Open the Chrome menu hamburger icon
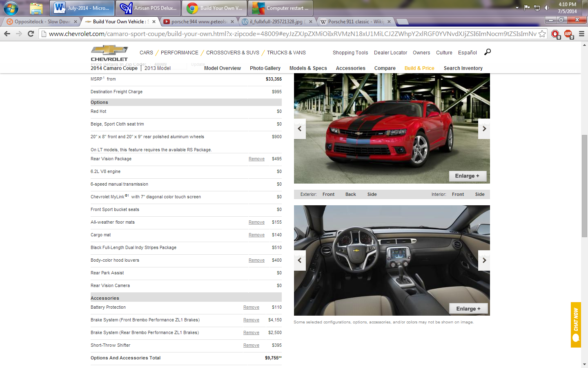588x368 pixels. 581,34
